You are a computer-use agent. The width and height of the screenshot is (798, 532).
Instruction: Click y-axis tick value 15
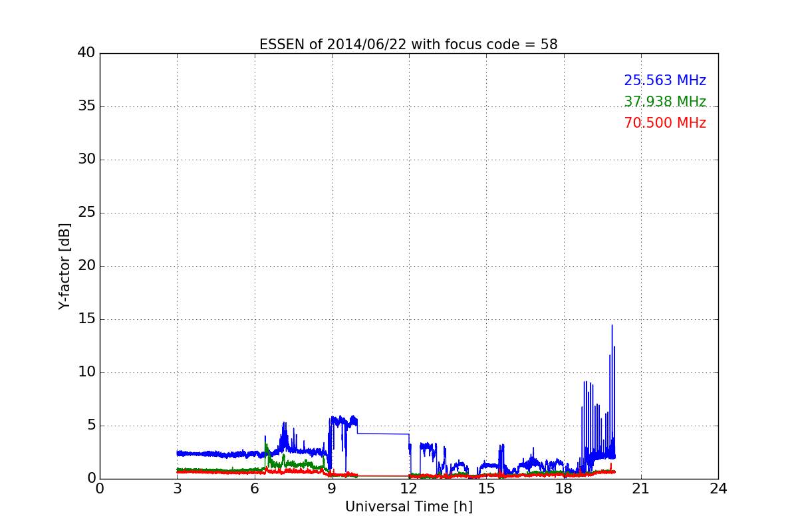(x=86, y=319)
